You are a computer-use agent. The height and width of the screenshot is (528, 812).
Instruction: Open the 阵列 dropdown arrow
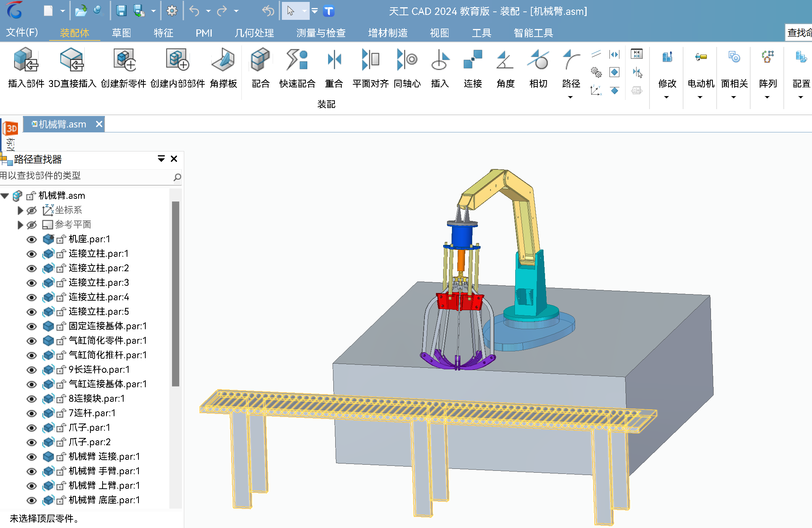point(767,97)
